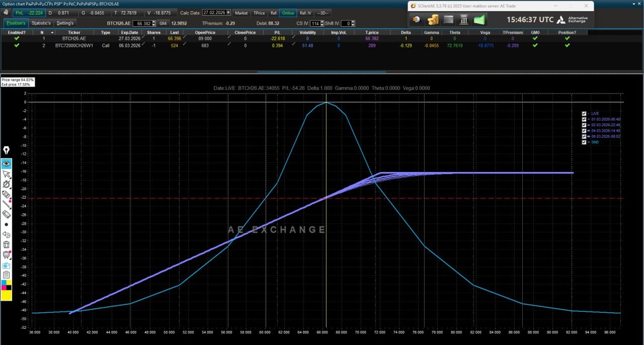Click the BTCH26.AE price input field
The height and width of the screenshot is (345, 644).
click(142, 23)
